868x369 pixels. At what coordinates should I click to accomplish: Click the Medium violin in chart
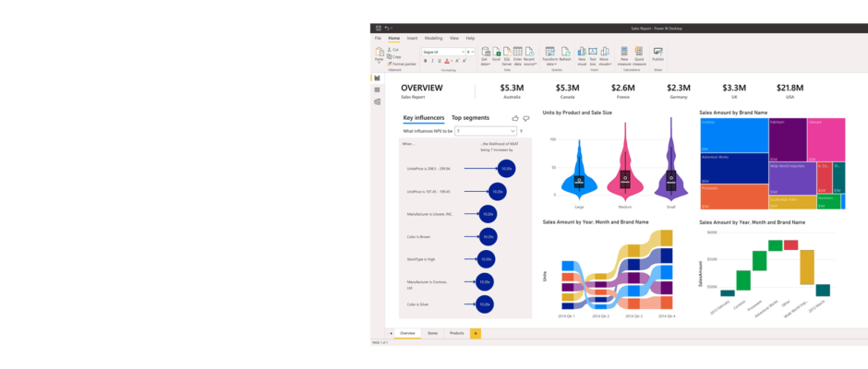point(625,161)
